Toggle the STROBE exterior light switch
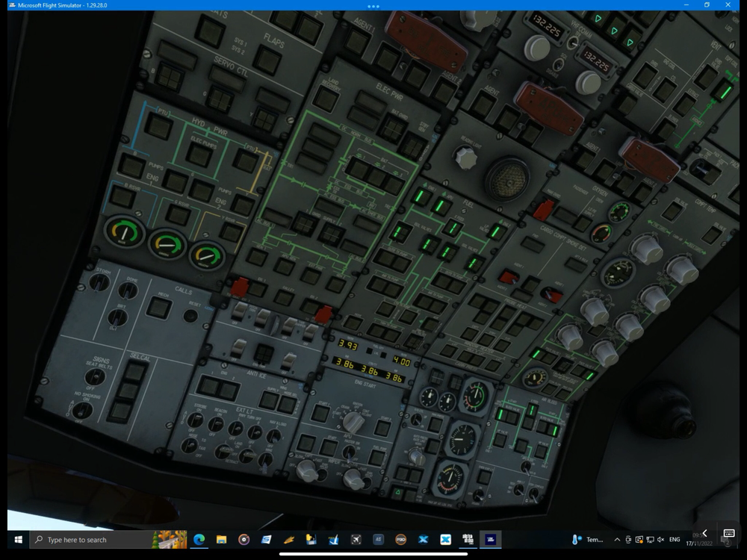This screenshot has width=747, height=560. tap(196, 420)
